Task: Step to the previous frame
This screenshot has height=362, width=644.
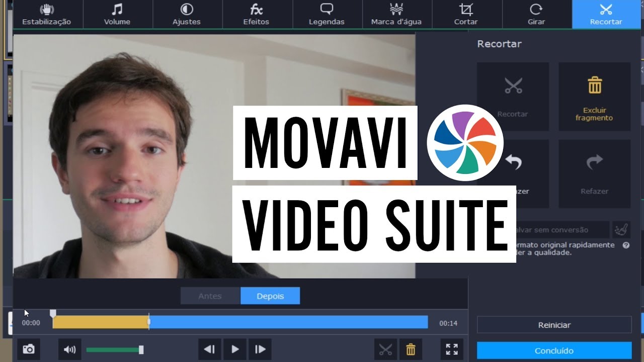Action: 210,349
